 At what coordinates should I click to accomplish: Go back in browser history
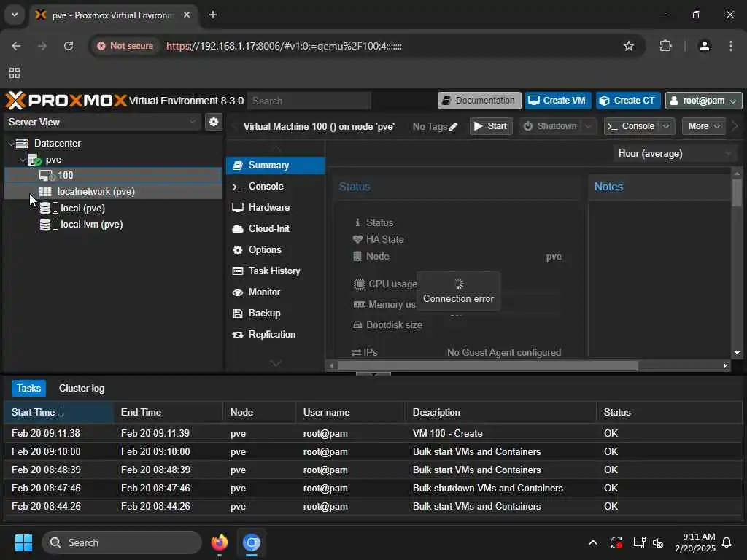click(16, 46)
